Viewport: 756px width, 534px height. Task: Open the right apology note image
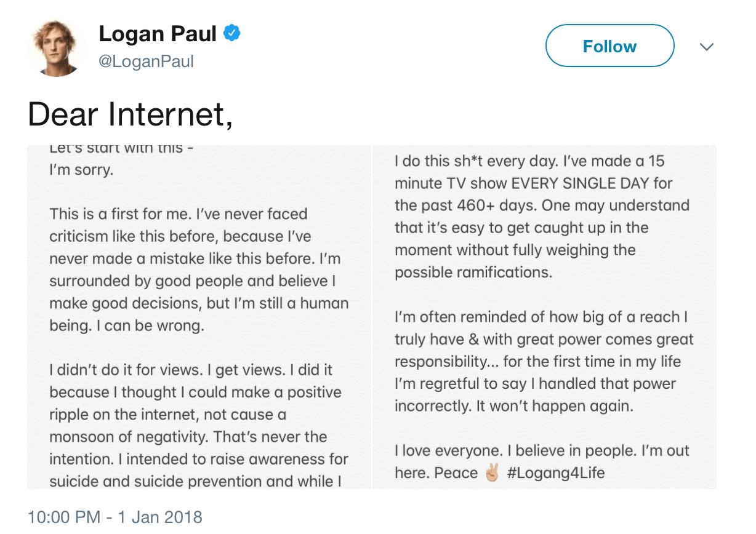click(544, 317)
